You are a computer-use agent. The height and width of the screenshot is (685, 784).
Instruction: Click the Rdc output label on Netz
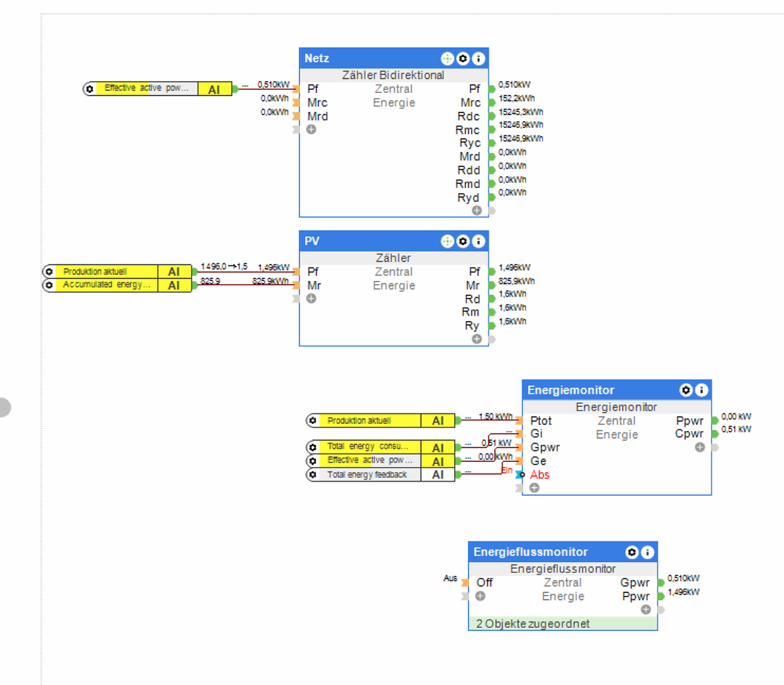[469, 116]
